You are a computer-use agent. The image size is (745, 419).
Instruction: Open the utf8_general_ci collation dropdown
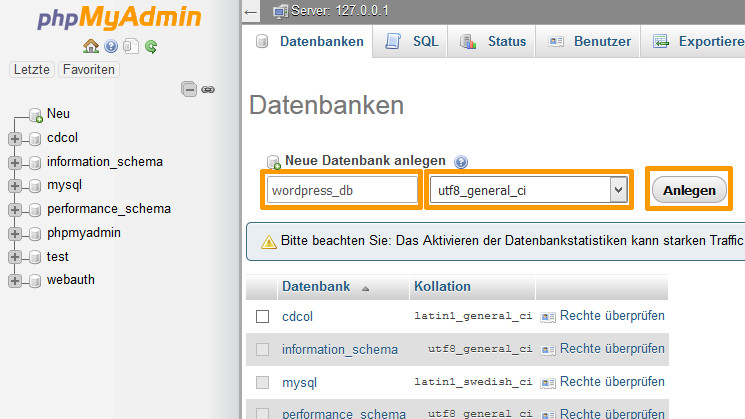click(x=529, y=190)
